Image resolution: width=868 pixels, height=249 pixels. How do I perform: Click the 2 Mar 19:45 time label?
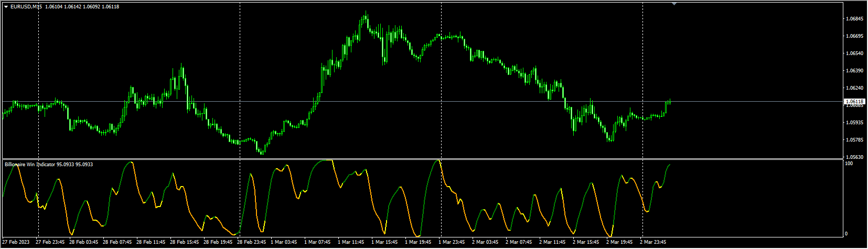click(620, 242)
